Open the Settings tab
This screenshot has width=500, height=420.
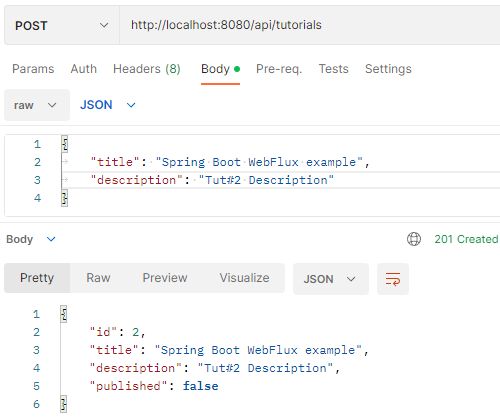coord(388,69)
